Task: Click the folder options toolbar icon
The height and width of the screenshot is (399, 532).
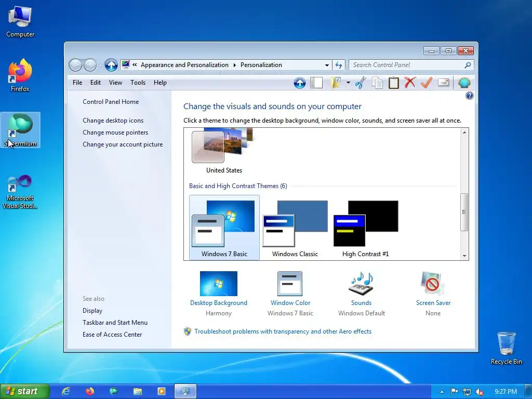Action: coord(336,83)
